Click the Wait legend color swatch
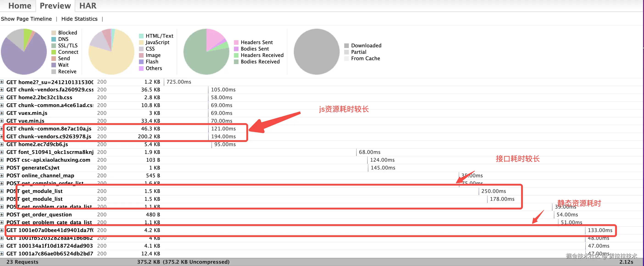The image size is (644, 266). (x=53, y=65)
